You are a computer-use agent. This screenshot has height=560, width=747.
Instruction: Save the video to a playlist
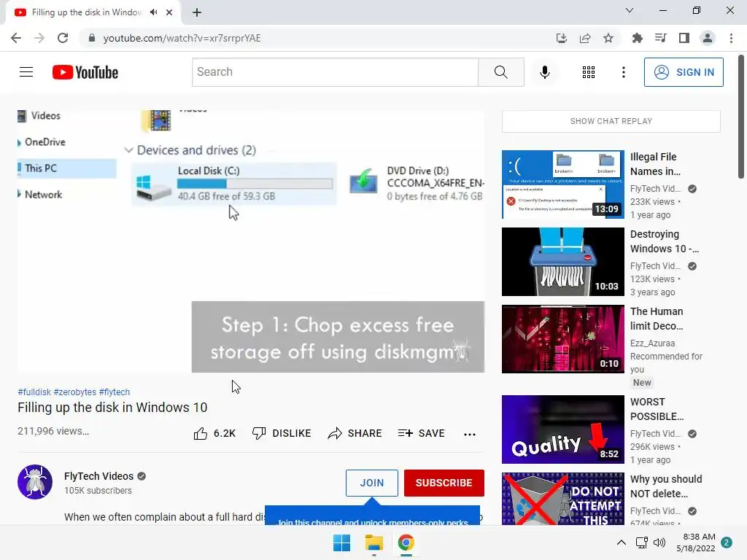pyautogui.click(x=421, y=433)
